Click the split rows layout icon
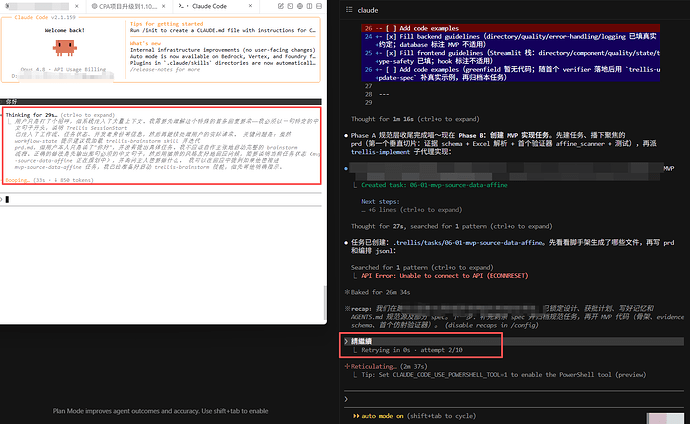The image size is (690, 424). pyautogui.click(x=319, y=6)
